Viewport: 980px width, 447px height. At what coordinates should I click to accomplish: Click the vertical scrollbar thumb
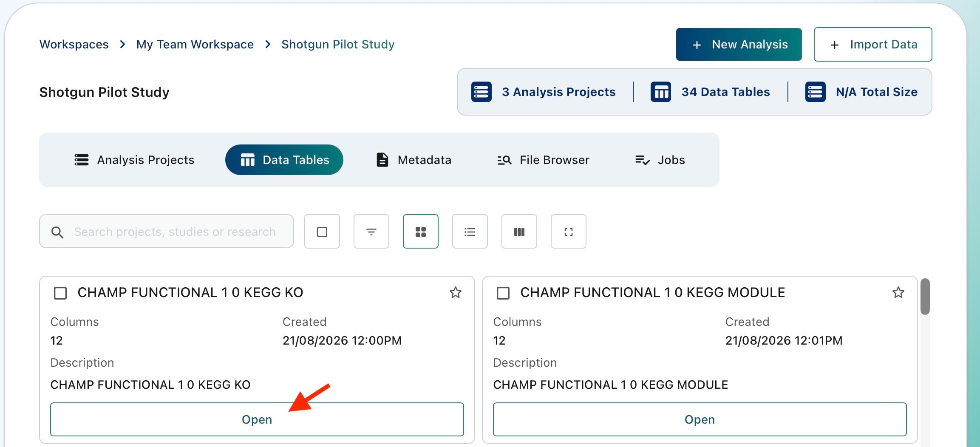point(925,297)
